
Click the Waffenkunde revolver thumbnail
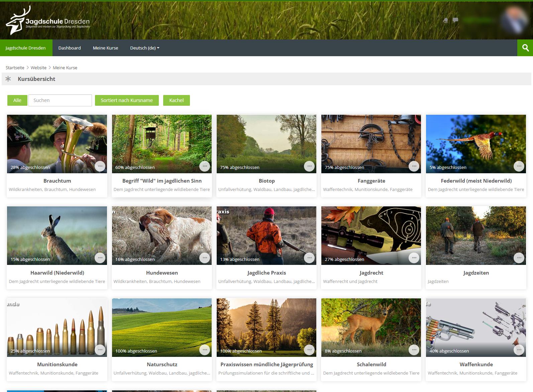pyautogui.click(x=476, y=327)
